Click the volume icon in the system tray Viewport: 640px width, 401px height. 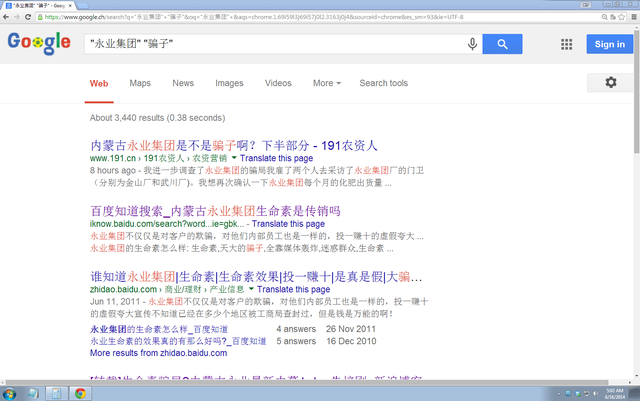click(596, 394)
